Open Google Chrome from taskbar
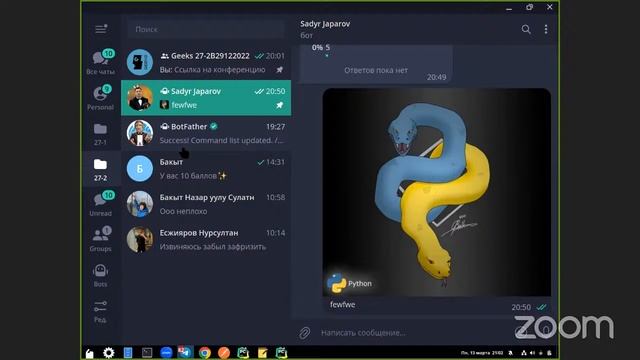This screenshot has width=640, height=360. (x=205, y=353)
